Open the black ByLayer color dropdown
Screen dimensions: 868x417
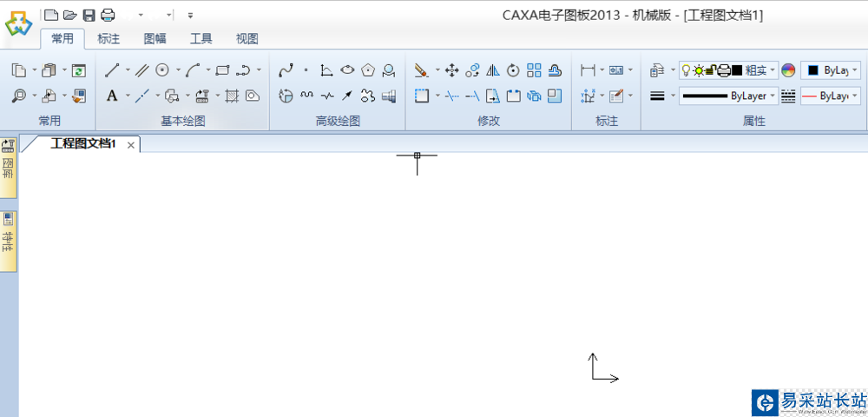pyautogui.click(x=831, y=70)
